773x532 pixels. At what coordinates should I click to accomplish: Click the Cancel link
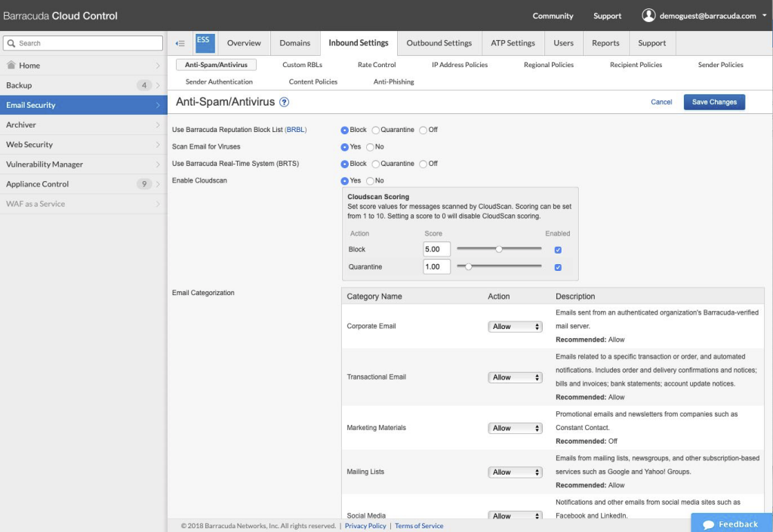661,102
